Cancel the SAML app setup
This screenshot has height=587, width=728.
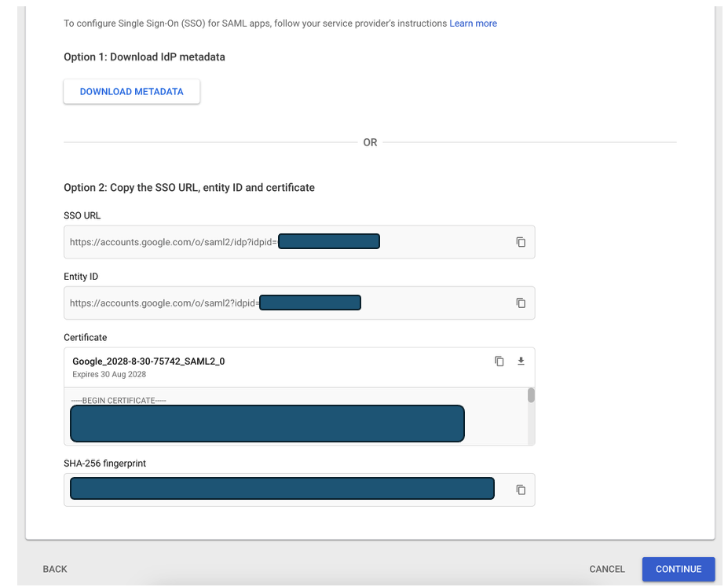pyautogui.click(x=607, y=569)
